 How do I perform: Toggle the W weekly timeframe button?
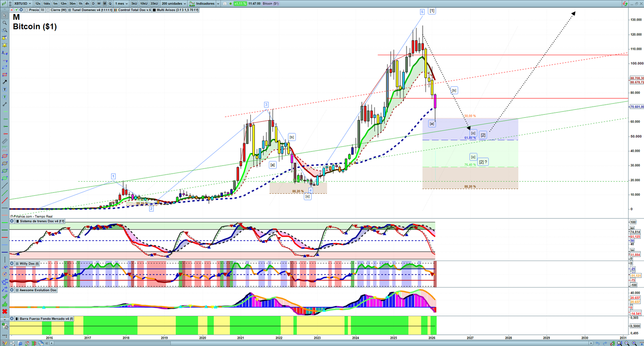(x=99, y=4)
